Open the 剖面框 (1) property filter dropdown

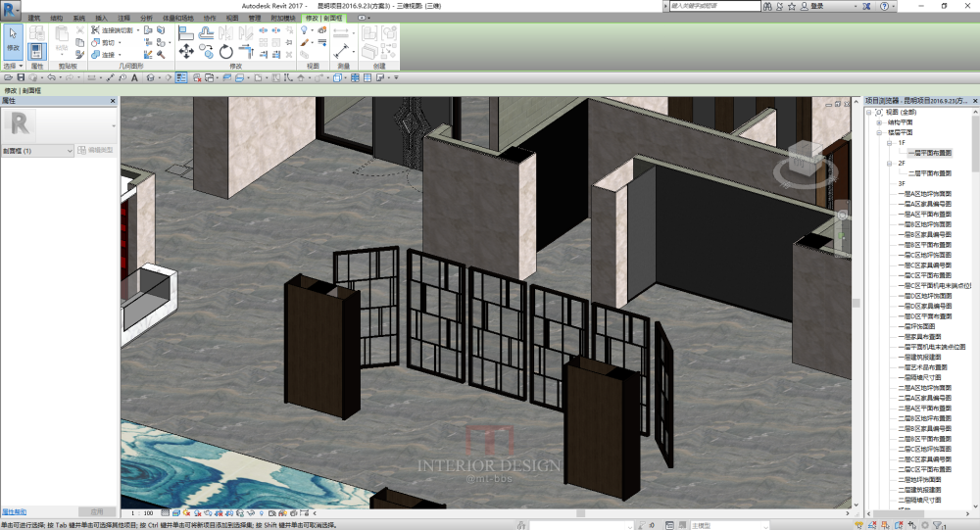[x=69, y=151]
